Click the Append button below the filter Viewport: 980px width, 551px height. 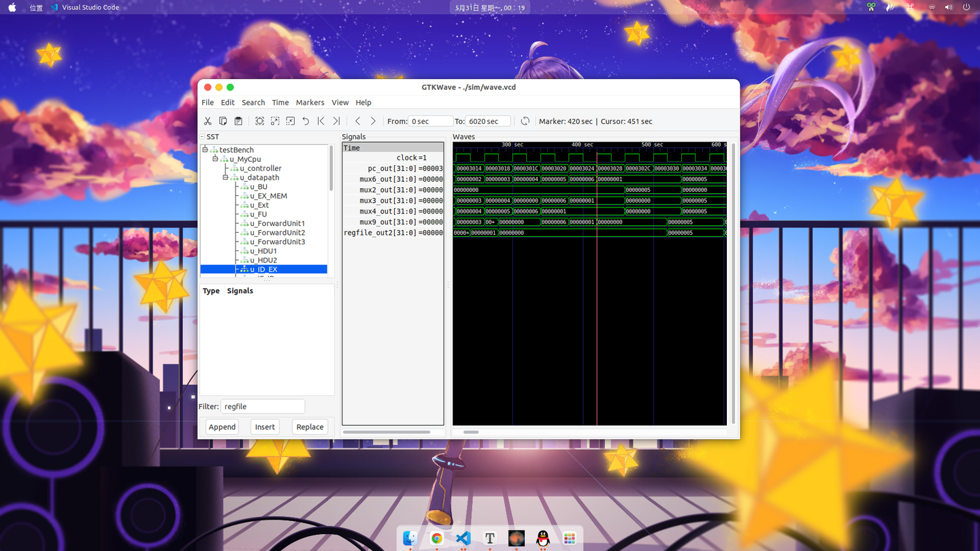[x=222, y=427]
